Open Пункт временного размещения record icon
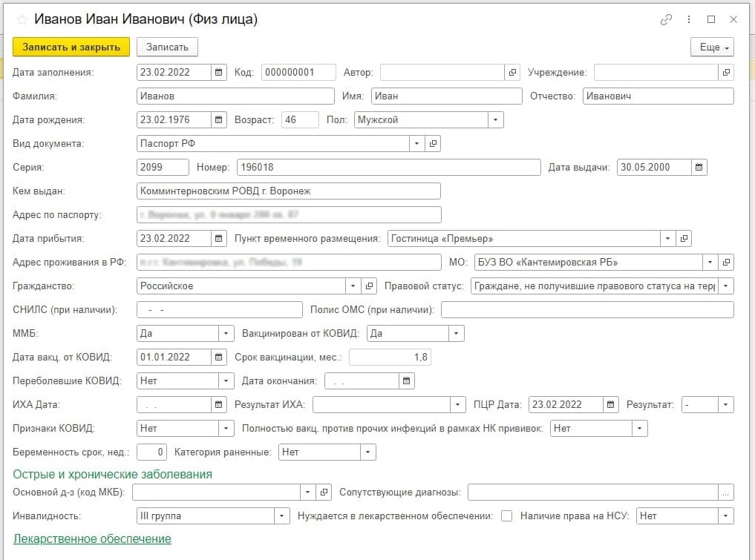Screen dimensions: 755x560 [x=684, y=238]
